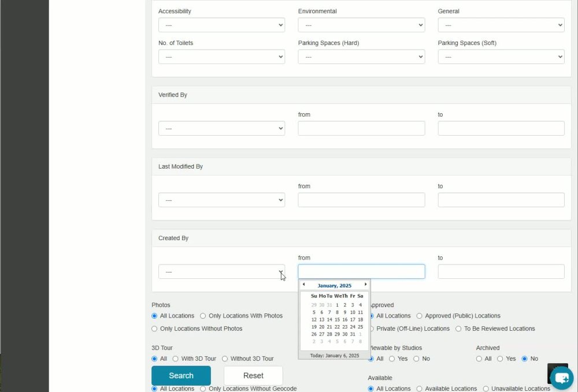Pick January 15 in the calendar

pos(337,319)
